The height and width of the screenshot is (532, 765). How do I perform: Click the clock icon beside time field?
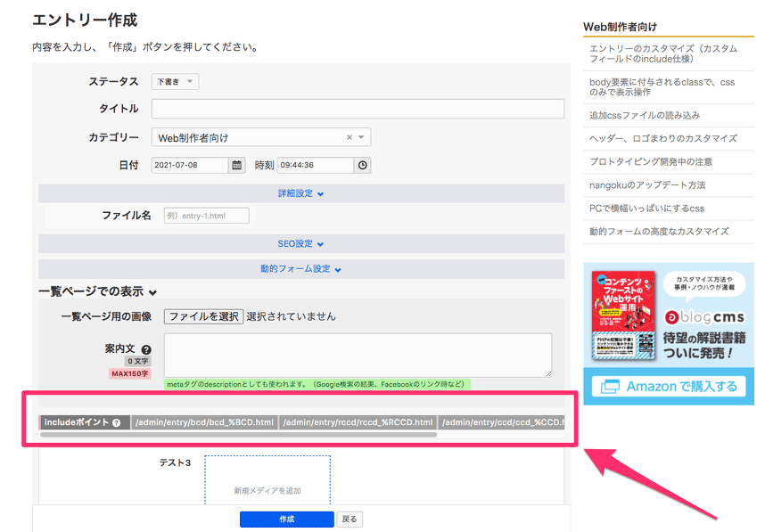tap(362, 165)
